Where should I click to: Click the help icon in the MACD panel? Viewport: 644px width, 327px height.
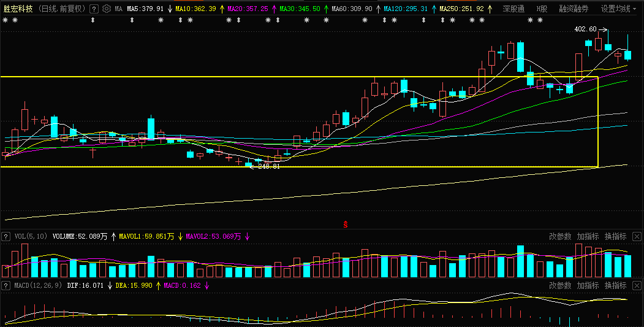[6, 285]
